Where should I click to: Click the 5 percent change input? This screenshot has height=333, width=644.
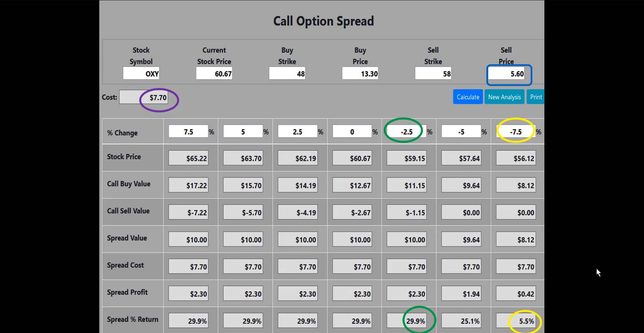[243, 132]
